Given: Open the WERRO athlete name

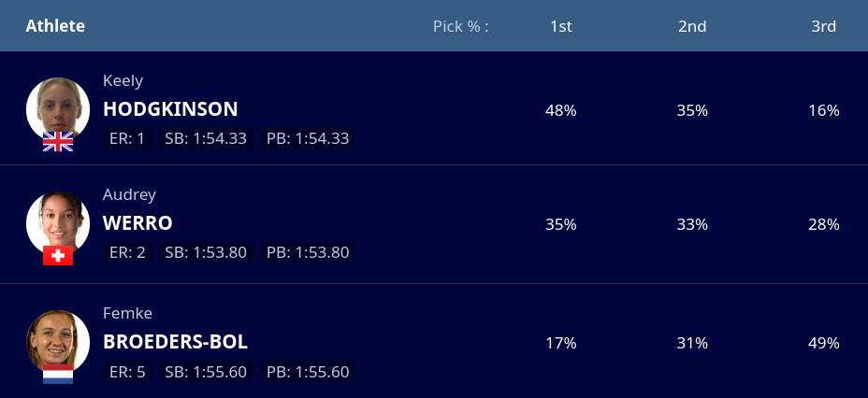Looking at the screenshot, I should pos(137,223).
